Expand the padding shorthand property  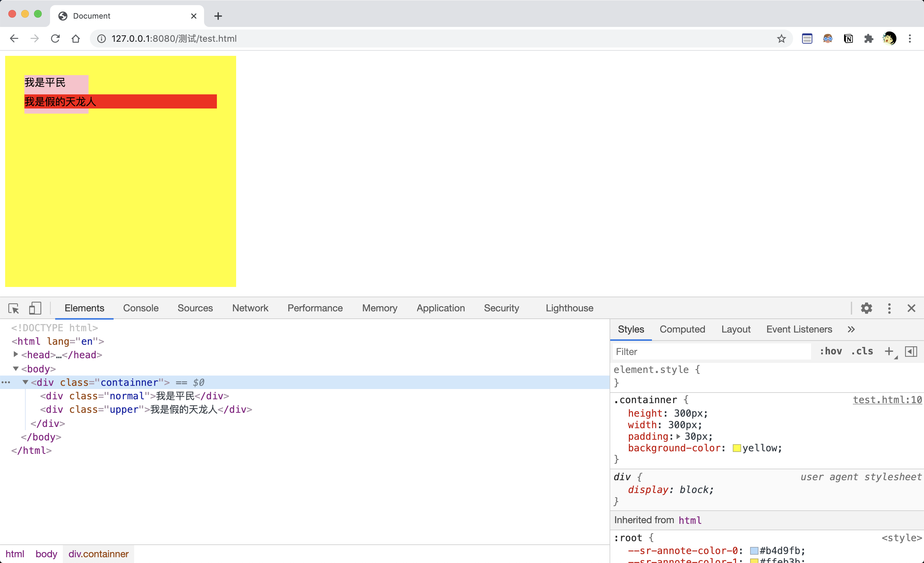click(x=678, y=437)
